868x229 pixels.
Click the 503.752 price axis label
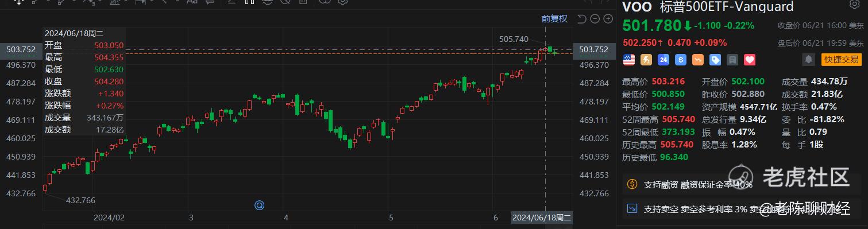click(595, 50)
